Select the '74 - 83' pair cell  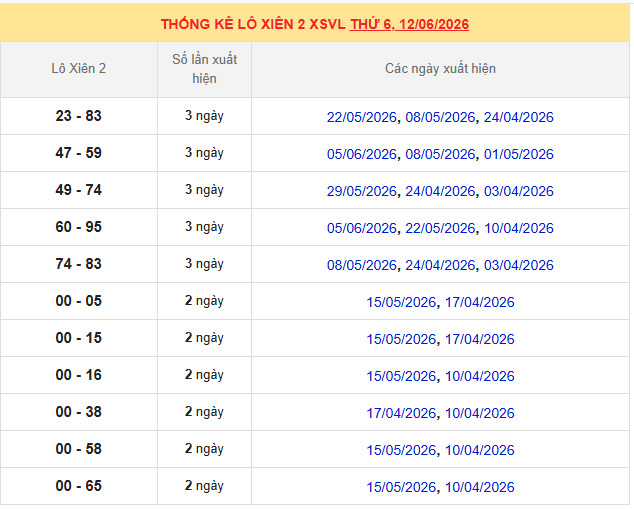78,264
